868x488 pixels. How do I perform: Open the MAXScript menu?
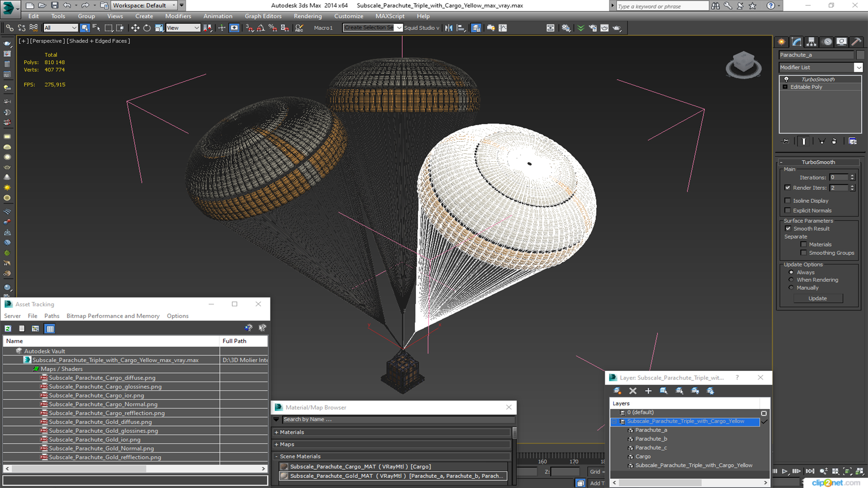pyautogui.click(x=390, y=16)
